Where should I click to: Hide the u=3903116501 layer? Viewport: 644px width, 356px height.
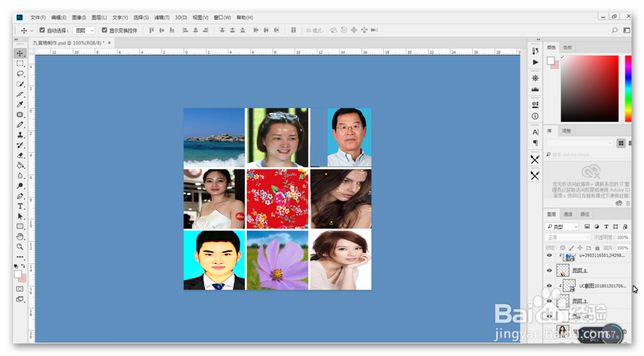tap(549, 256)
